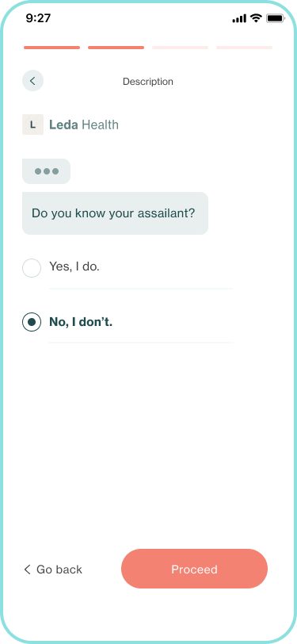Screen dimensions: 297x644
Task: Tap the circular back arrow button
Action: 32,81
